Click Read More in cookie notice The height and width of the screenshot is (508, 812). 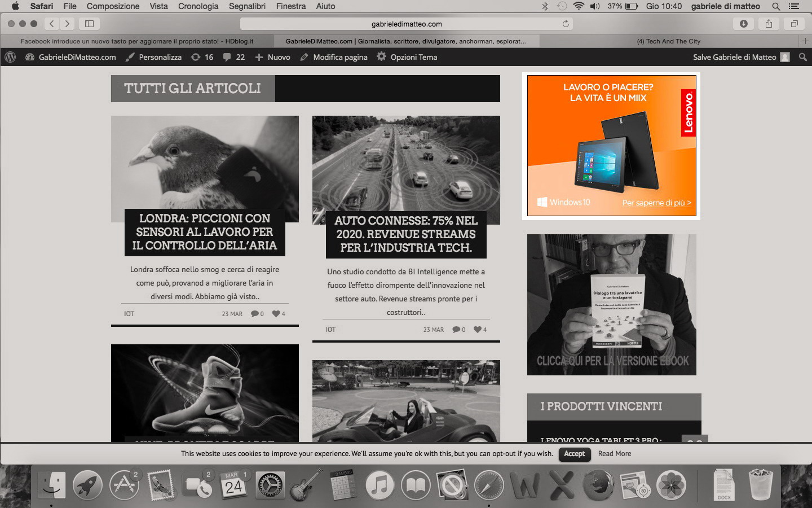(615, 454)
